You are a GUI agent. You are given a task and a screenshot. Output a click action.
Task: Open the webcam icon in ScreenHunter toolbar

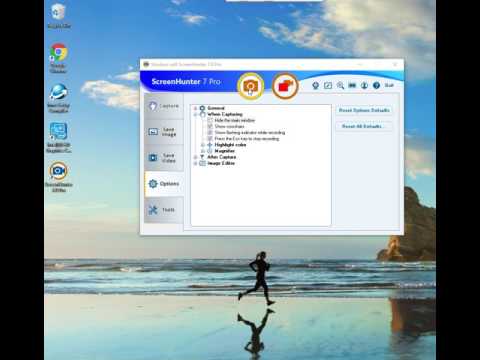coord(315,86)
